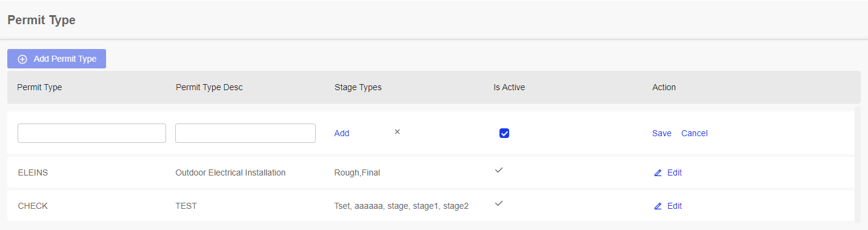868x230 pixels.
Task: Edit the CHECK permit type
Action: pos(668,206)
